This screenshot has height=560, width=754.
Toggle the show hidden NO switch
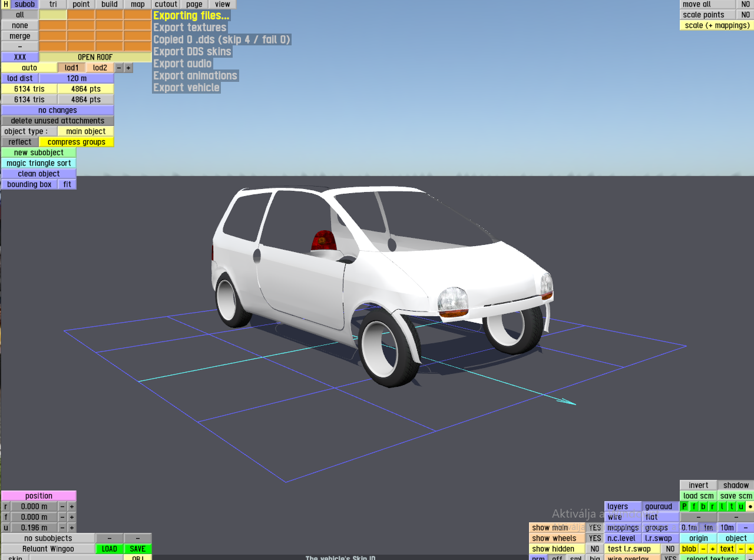tap(595, 549)
